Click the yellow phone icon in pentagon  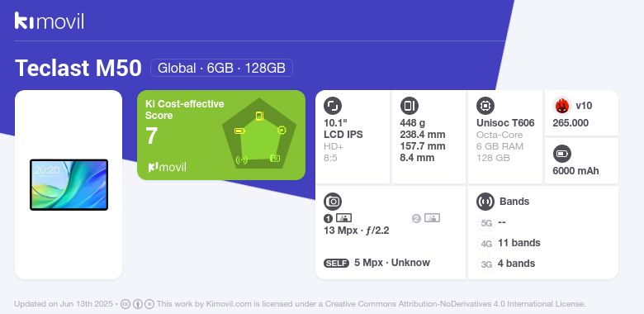point(259,117)
